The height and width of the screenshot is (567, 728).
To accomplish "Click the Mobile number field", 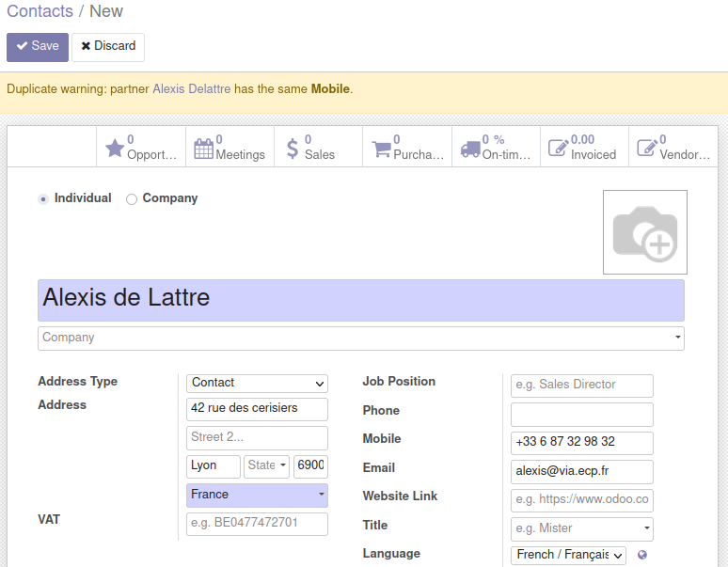I will coord(582,443).
